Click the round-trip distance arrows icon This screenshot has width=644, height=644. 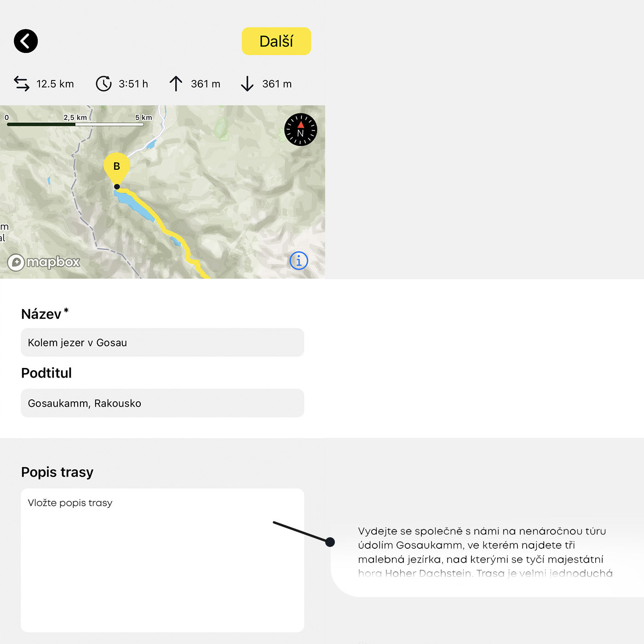tap(22, 84)
